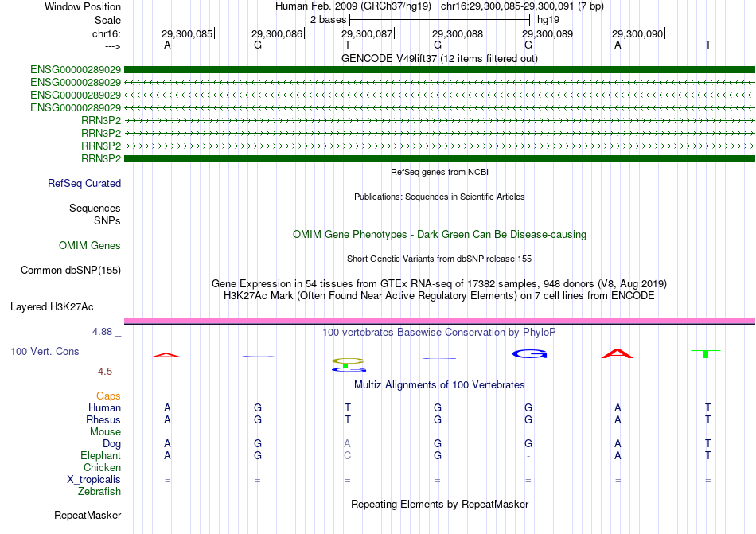Click the RepeatMasker track label
Image resolution: width=756 pixels, height=534 pixels.
tap(88, 515)
